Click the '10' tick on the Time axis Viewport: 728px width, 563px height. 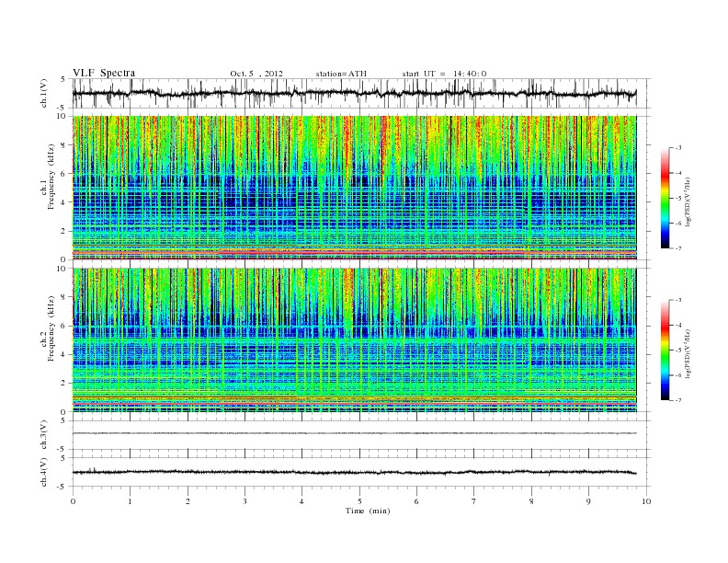(646, 501)
